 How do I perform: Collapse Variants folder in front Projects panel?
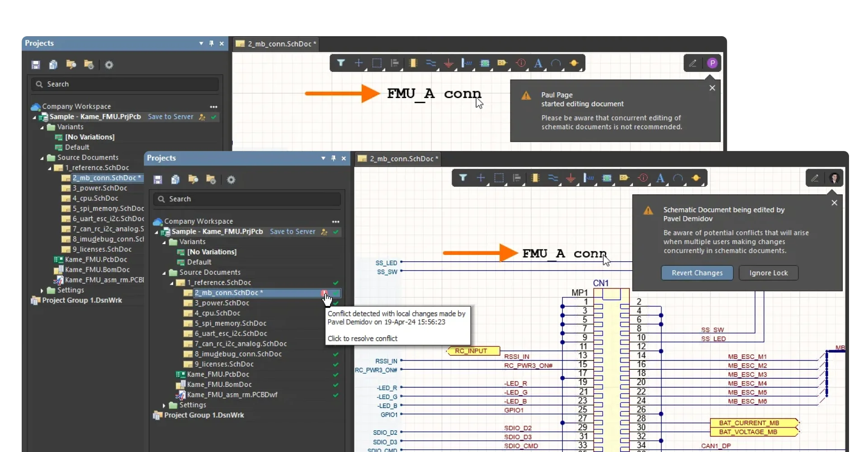(164, 242)
